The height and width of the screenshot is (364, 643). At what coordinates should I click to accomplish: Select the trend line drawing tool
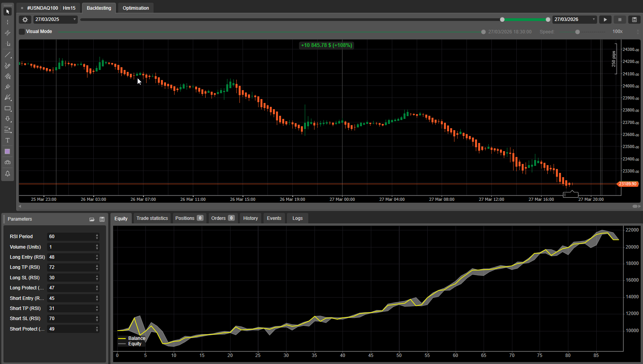7,54
